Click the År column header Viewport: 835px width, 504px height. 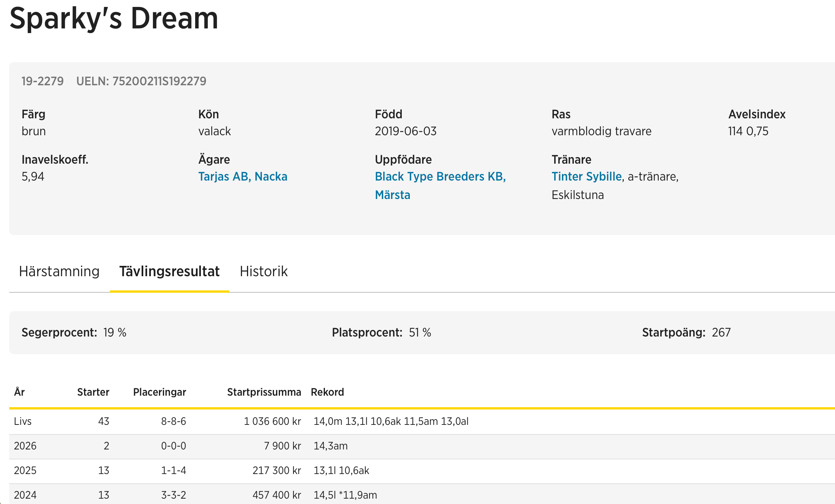(x=20, y=392)
